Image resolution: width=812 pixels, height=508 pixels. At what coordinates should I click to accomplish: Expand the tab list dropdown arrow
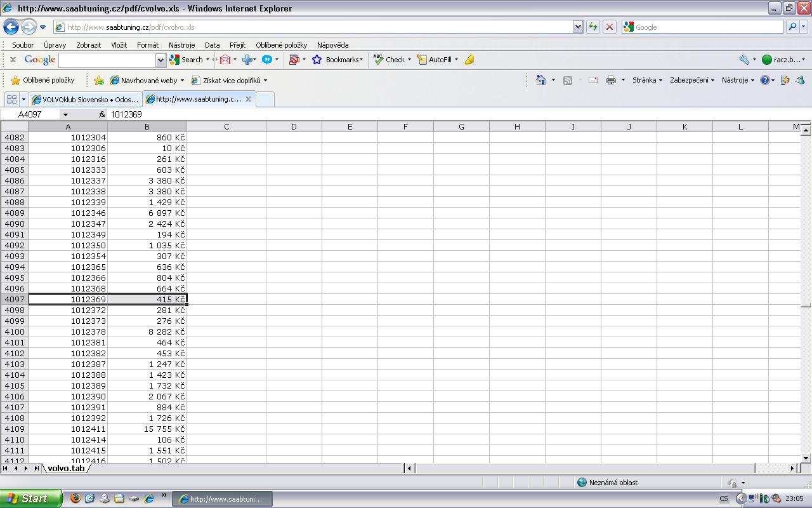[23, 99]
